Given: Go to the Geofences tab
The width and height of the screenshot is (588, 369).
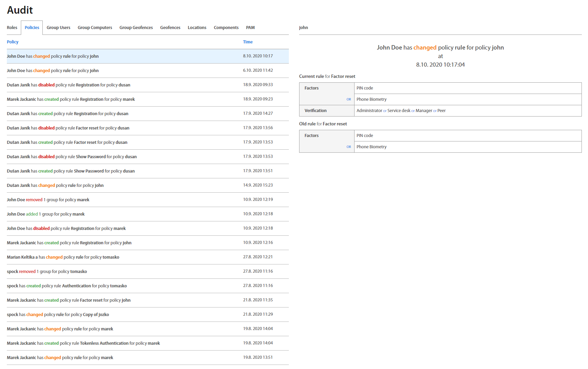Looking at the screenshot, I should (170, 28).
